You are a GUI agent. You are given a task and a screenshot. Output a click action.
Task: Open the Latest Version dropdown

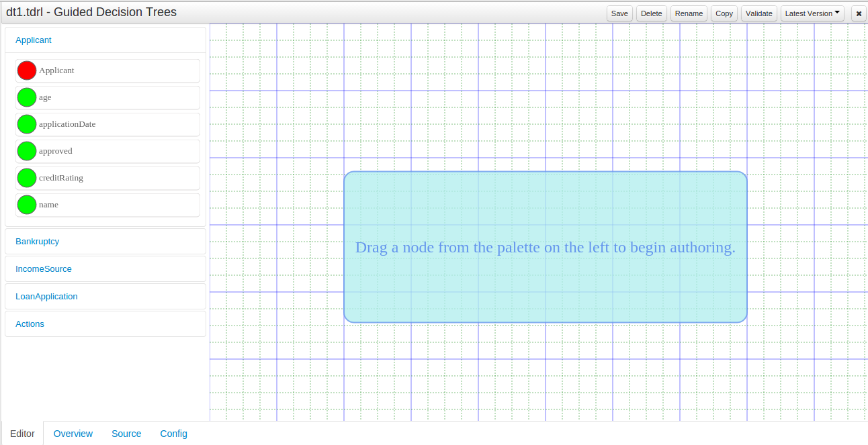[x=812, y=13]
